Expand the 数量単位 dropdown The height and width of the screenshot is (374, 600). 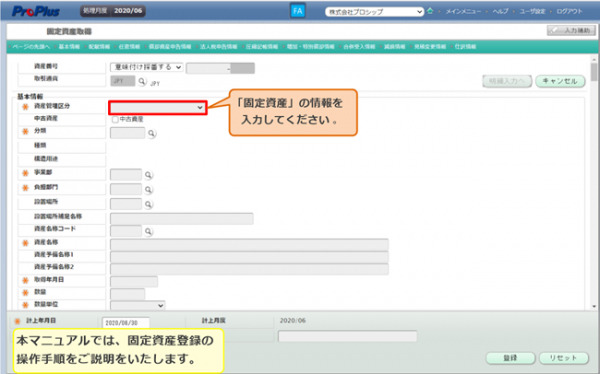pyautogui.click(x=137, y=305)
